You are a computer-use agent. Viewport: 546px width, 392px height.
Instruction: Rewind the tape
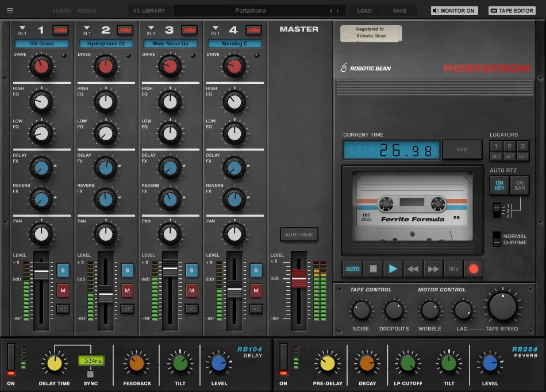point(413,269)
